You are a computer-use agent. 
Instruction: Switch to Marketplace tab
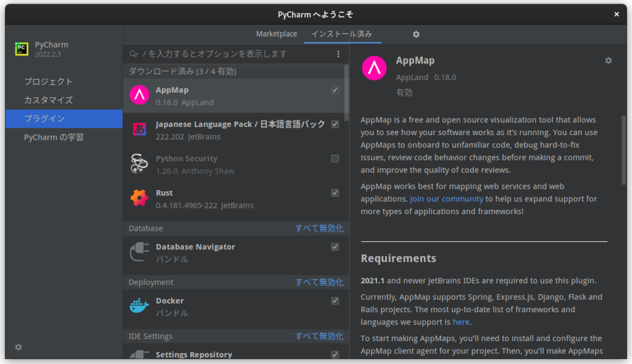[x=276, y=35]
